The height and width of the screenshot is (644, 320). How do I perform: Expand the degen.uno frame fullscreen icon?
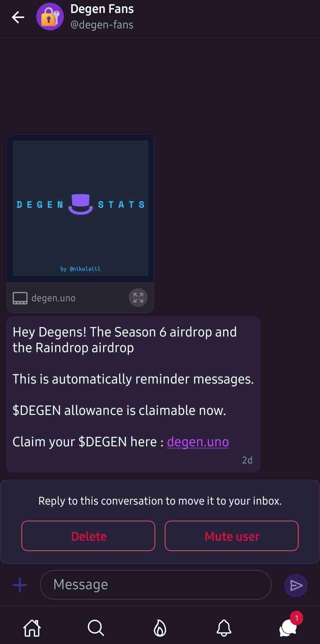138,297
